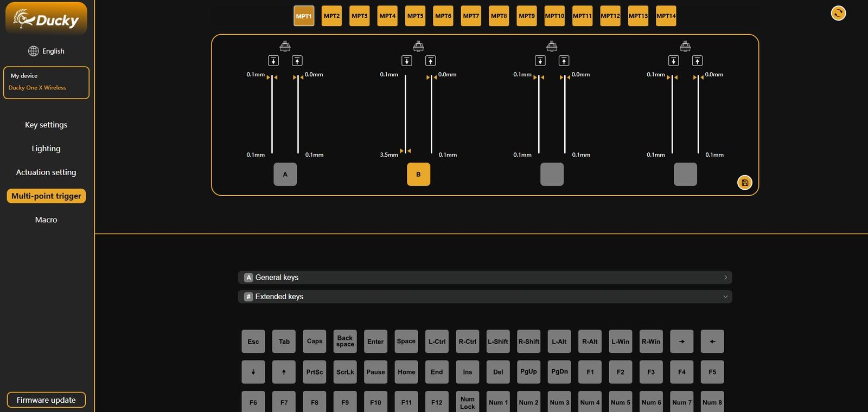The width and height of the screenshot is (868, 412).
Task: Select the assigned A key slot
Action: pyautogui.click(x=285, y=175)
